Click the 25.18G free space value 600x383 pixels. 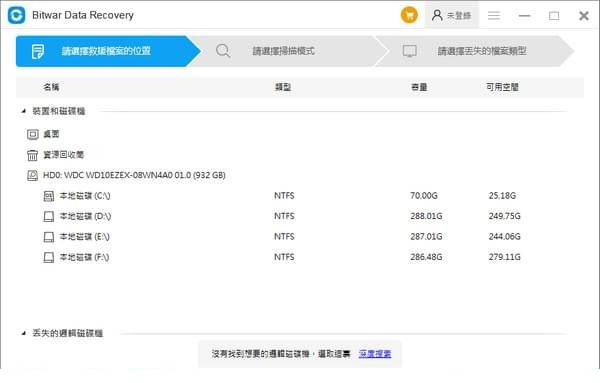502,196
